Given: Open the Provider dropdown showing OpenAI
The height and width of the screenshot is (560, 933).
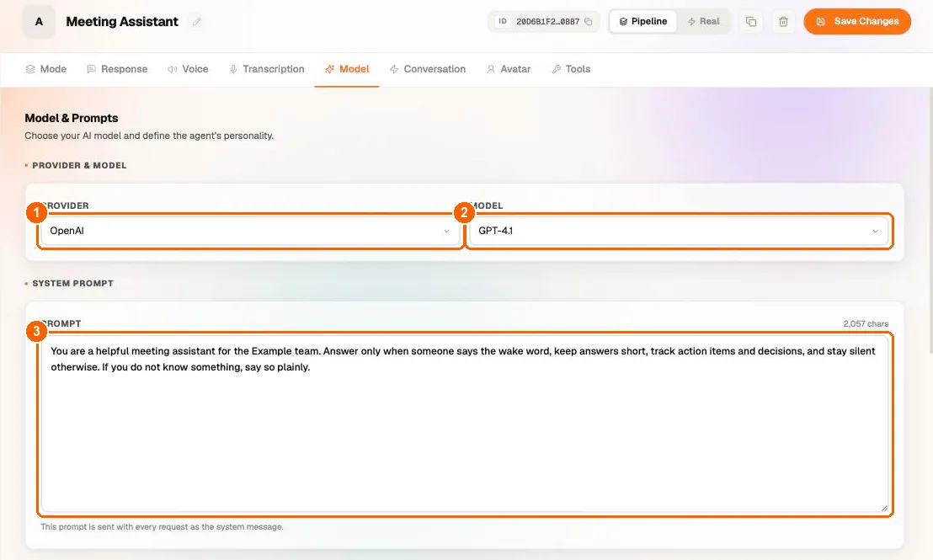Looking at the screenshot, I should (x=250, y=231).
